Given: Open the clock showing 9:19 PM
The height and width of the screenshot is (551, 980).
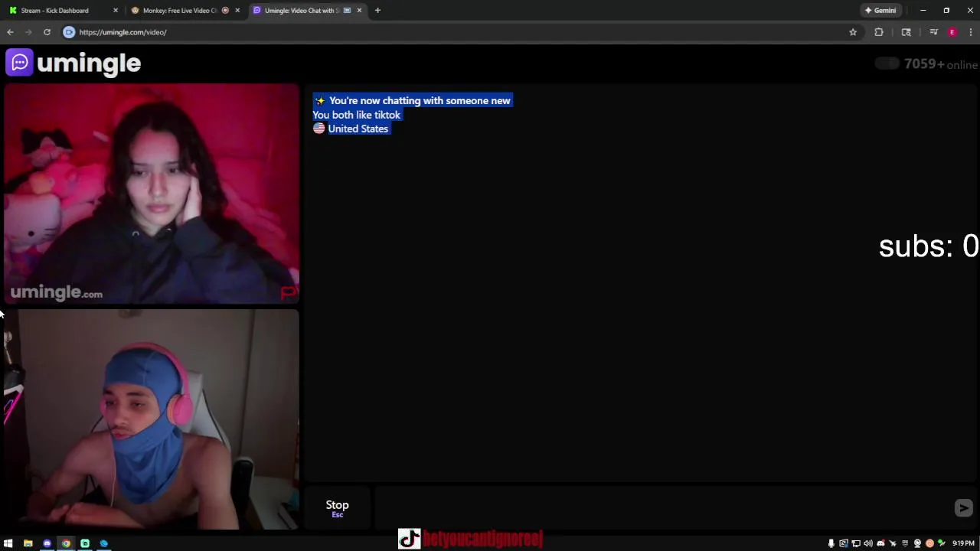Looking at the screenshot, I should tap(963, 543).
